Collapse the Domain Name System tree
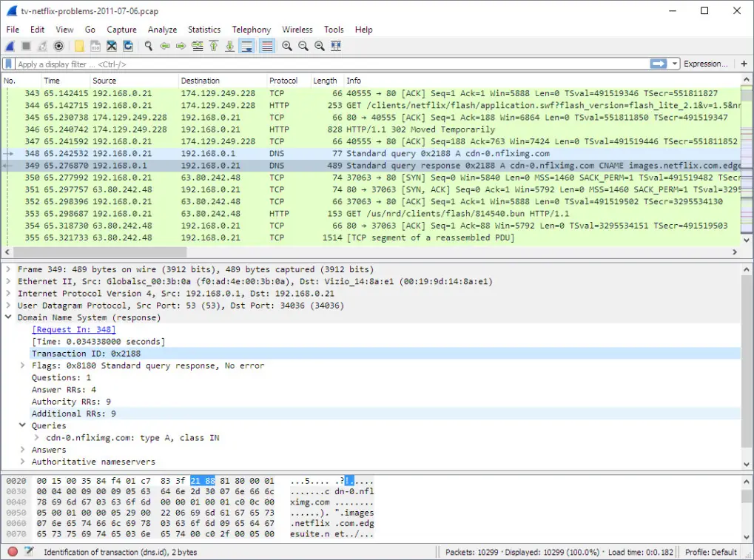 point(8,317)
